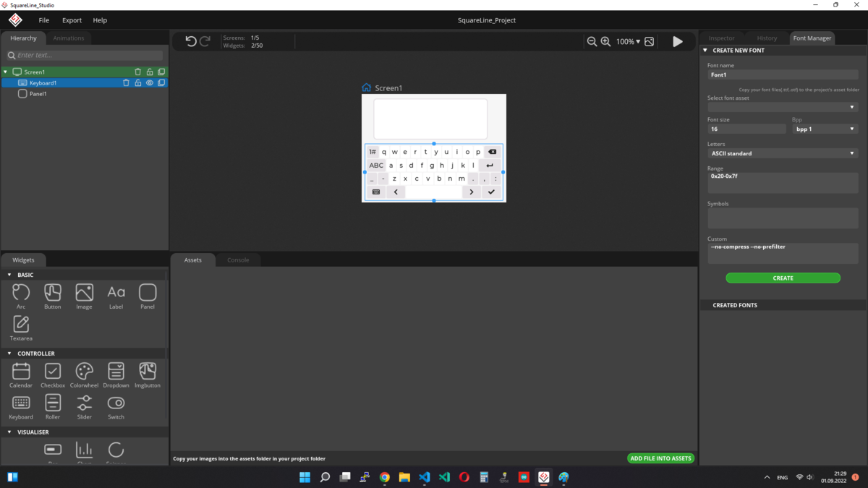Select the Slider widget

[x=85, y=407]
